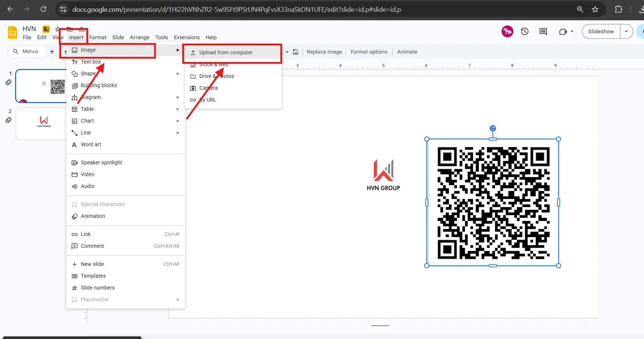This screenshot has height=339, width=644.
Task: Choose Building blocks in the Insert menu
Action: point(125,85)
